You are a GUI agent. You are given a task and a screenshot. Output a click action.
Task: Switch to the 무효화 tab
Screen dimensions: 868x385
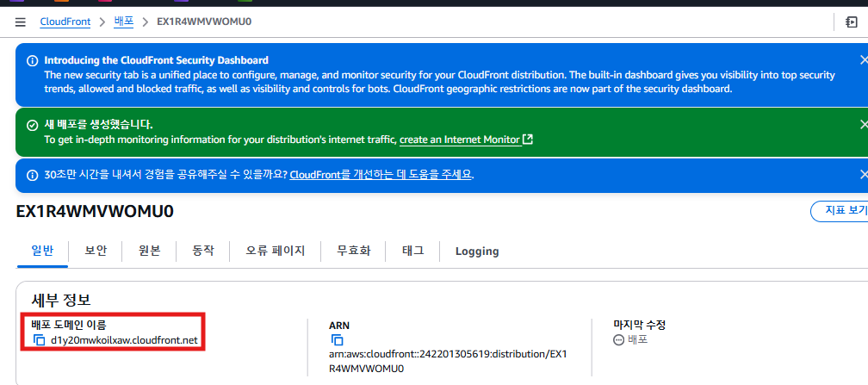pyautogui.click(x=354, y=251)
